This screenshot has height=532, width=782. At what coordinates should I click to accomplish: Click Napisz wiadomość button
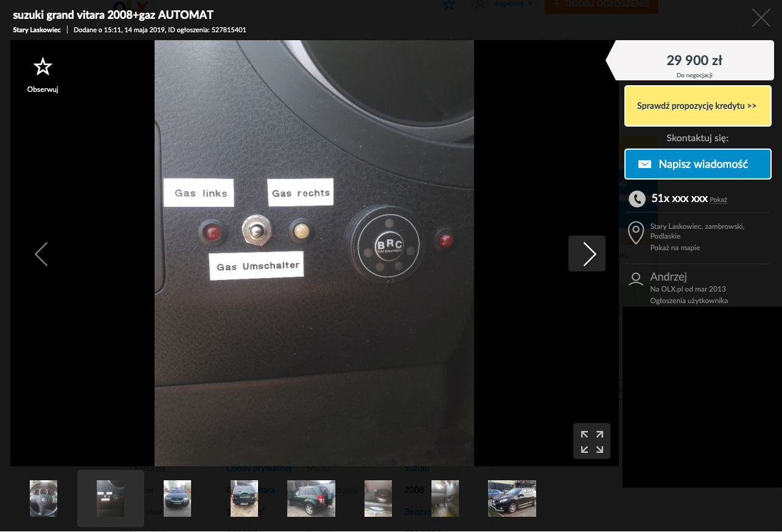point(698,164)
